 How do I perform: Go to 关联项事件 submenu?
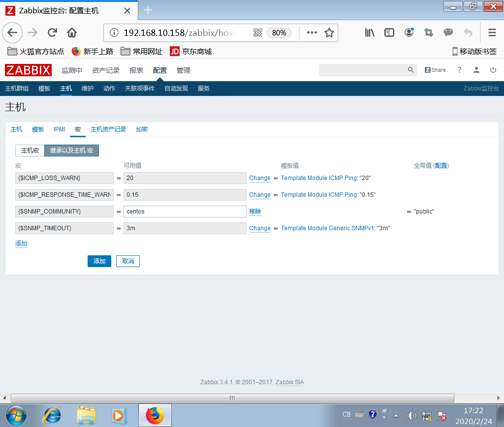click(139, 89)
